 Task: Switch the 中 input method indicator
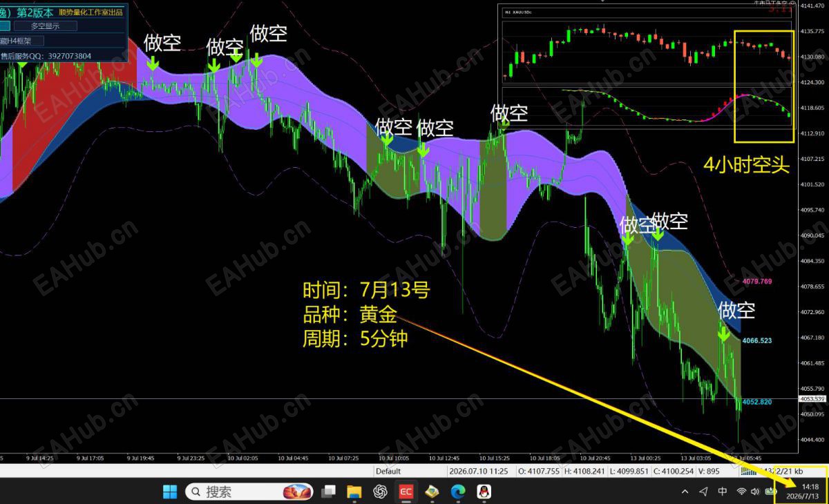click(722, 492)
